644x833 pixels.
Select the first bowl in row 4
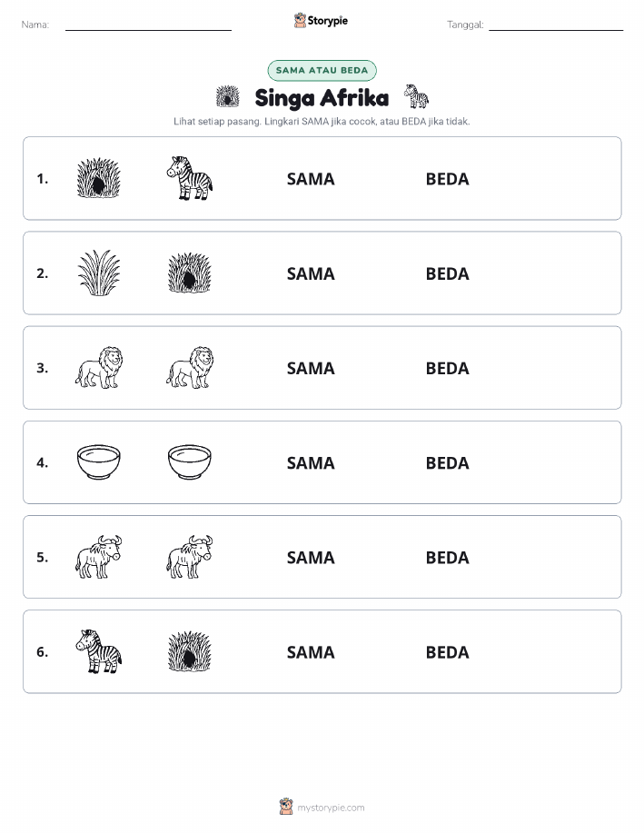point(99,462)
